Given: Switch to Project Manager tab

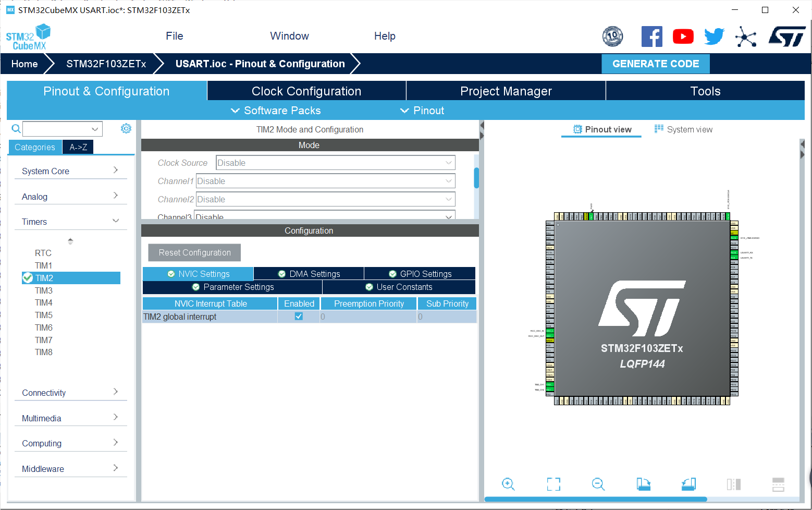Looking at the screenshot, I should (x=506, y=91).
